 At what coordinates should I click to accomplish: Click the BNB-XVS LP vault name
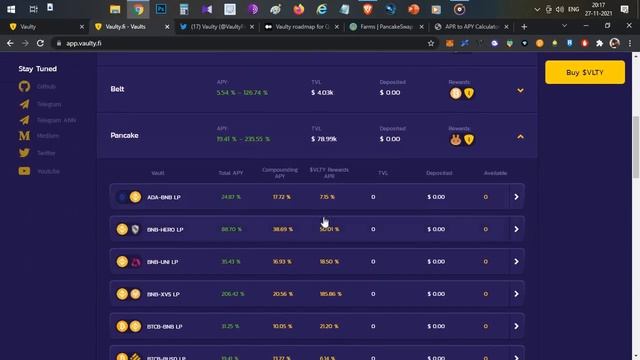[x=163, y=294]
